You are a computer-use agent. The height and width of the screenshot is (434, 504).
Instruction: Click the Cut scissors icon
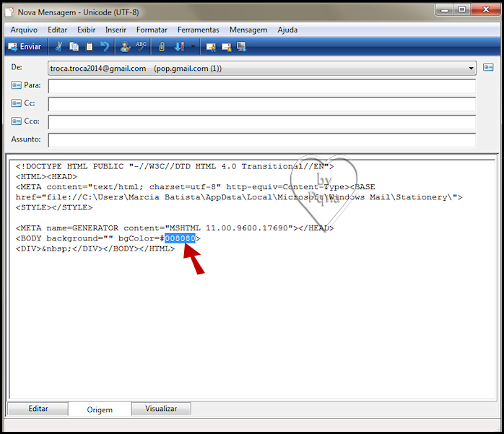tap(59, 47)
